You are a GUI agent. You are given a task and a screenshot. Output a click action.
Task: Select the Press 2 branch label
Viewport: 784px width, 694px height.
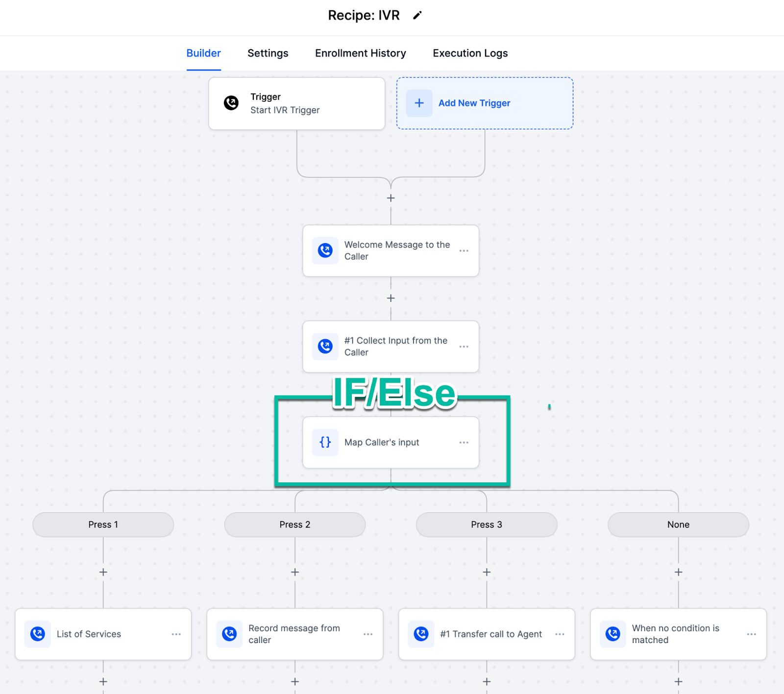294,524
